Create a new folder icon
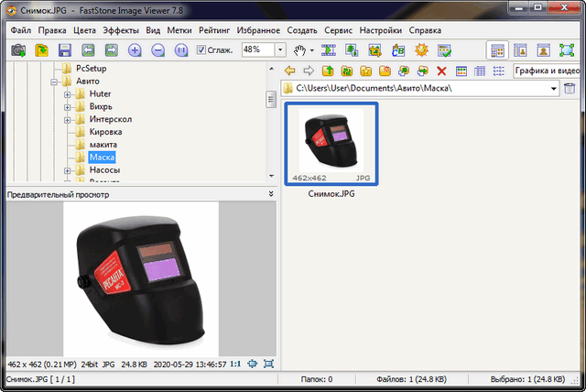586x392 pixels. 385,71
